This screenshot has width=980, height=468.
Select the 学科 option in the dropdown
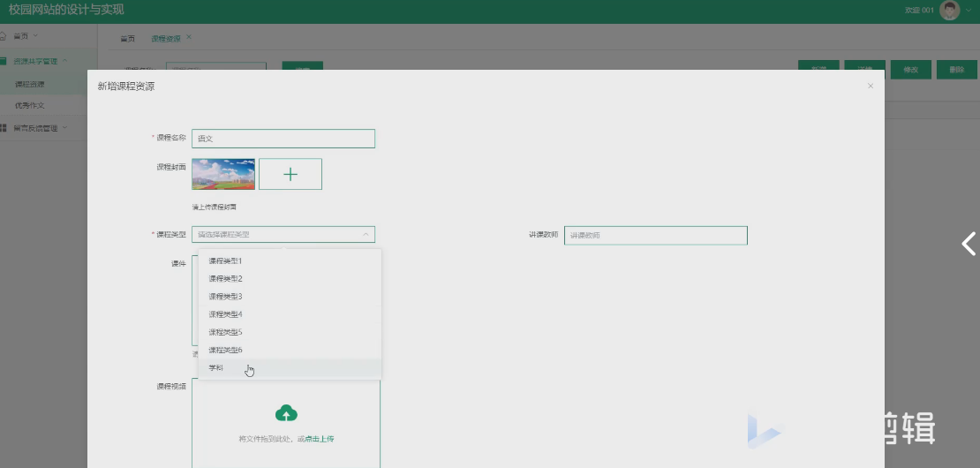pos(290,368)
